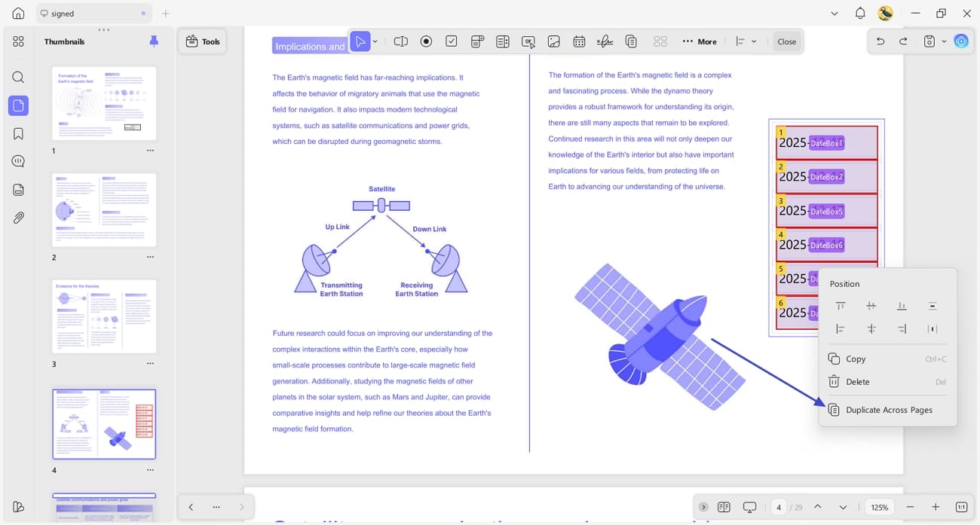Align selected fields to the top
980x525 pixels.
(x=841, y=306)
